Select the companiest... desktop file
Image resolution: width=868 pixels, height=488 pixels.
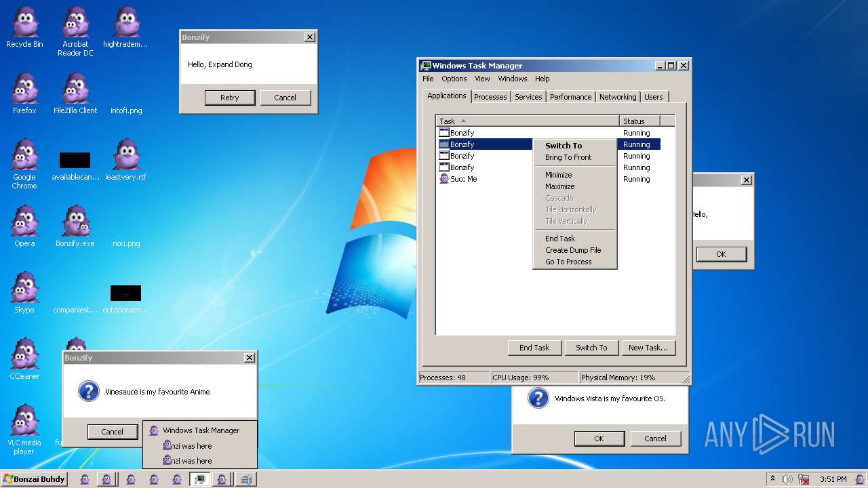pos(75,310)
